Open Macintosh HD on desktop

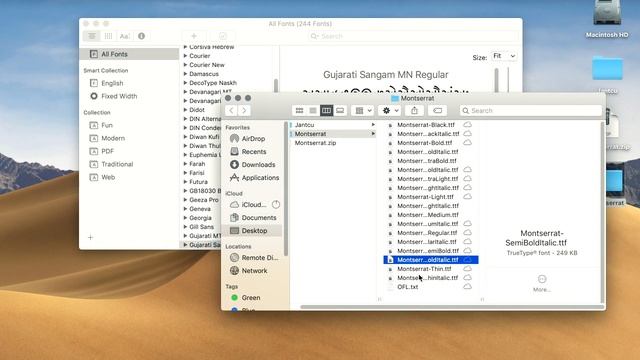point(607,19)
